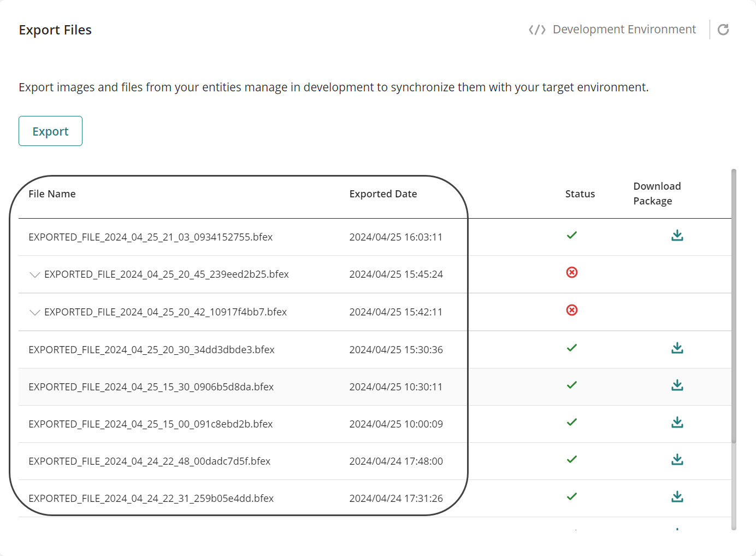Select file name EXPORTED_FILE_2024_04_24_22_31_259b05e4dd.bfex

pos(151,499)
